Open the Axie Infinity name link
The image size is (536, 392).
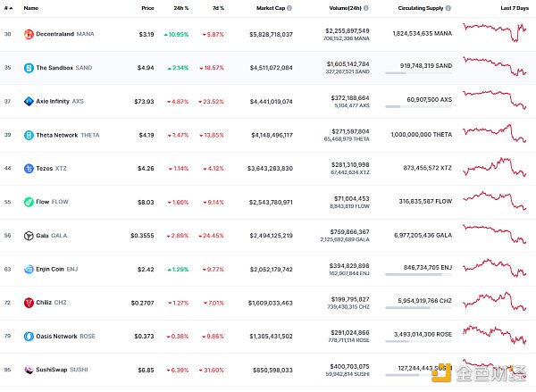[59, 101]
